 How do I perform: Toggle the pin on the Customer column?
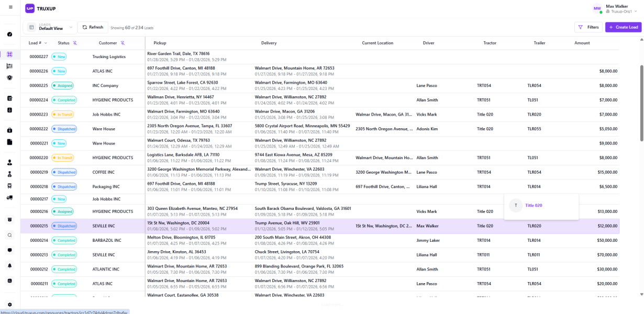(x=123, y=43)
